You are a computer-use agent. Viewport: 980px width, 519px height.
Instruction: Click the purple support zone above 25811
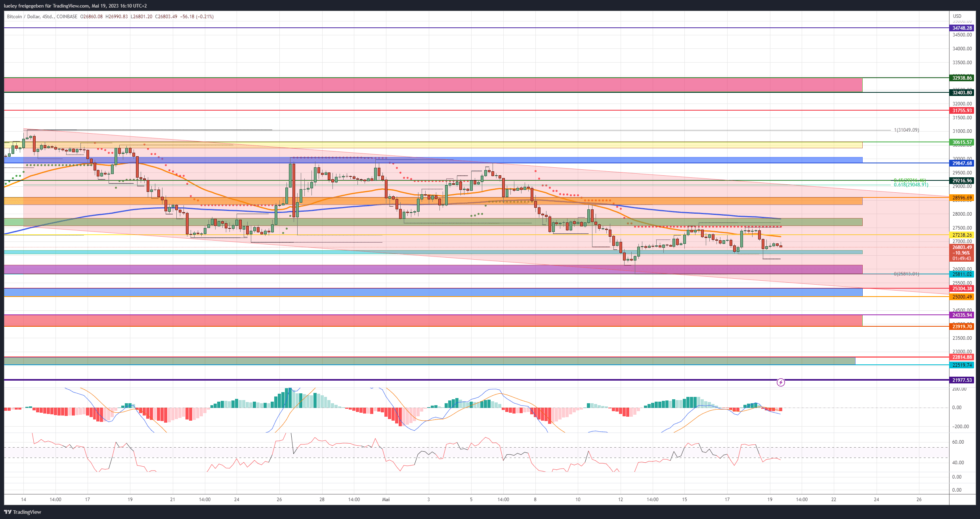pyautogui.click(x=433, y=270)
